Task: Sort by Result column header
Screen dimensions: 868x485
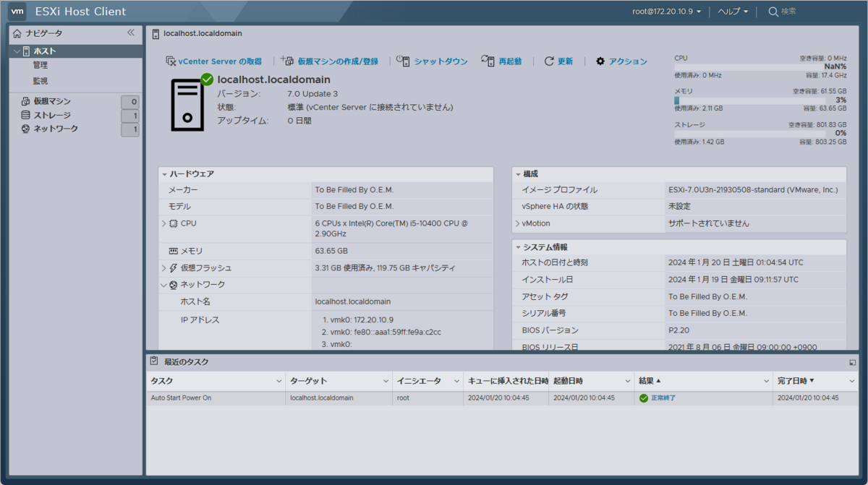Action: tap(703, 381)
